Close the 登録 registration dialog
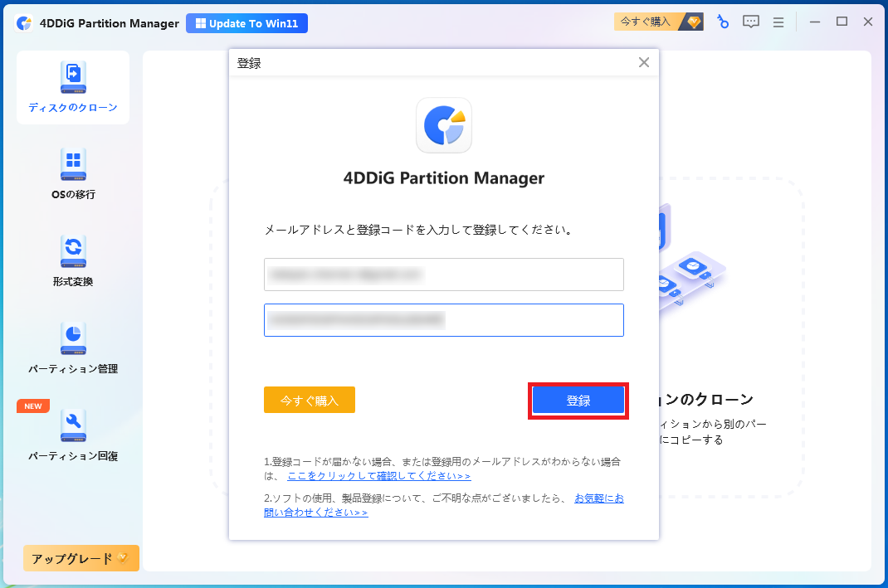This screenshot has height=588, width=888. [x=644, y=62]
